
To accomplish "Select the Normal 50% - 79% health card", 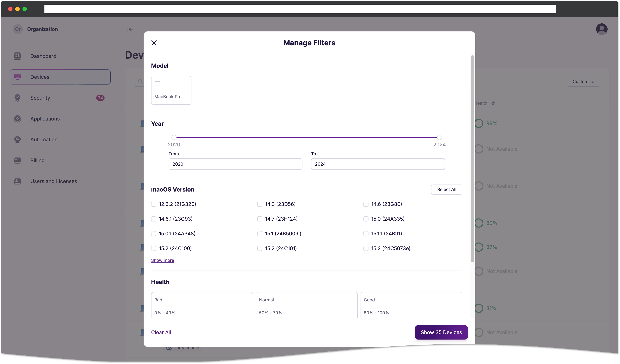I will [x=307, y=305].
